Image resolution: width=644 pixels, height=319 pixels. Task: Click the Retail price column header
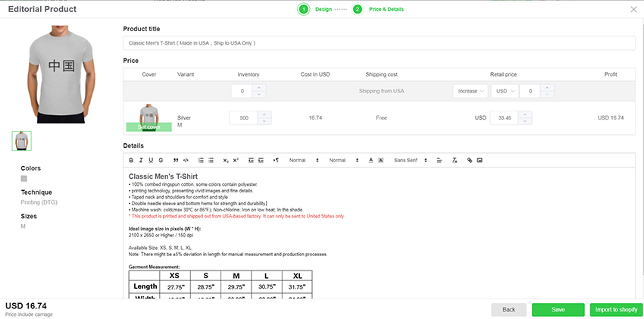[503, 74]
